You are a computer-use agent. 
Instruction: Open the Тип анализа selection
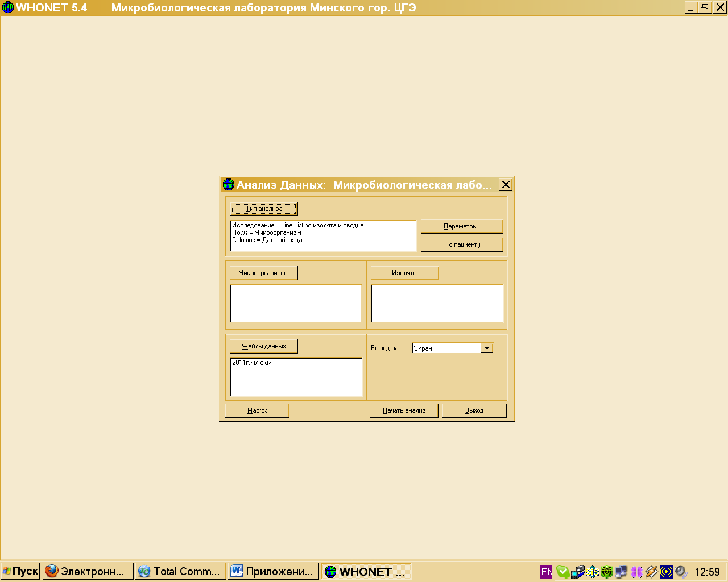pos(264,209)
